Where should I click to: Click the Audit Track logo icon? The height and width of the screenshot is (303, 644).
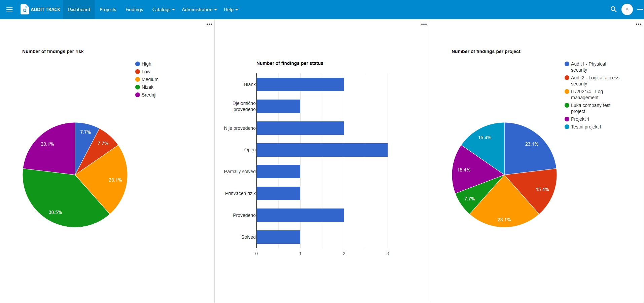click(25, 9)
